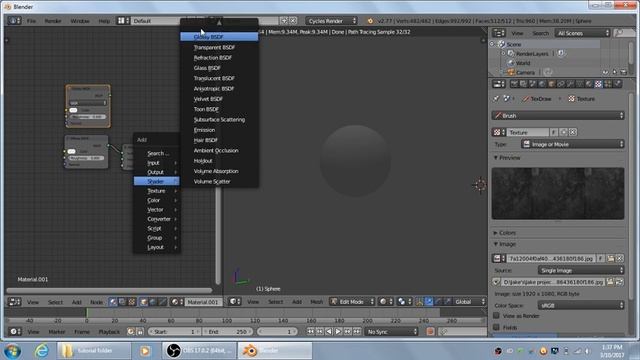Select Volume Scatter shader entry
Screen dimensions: 640x360
[219, 181]
